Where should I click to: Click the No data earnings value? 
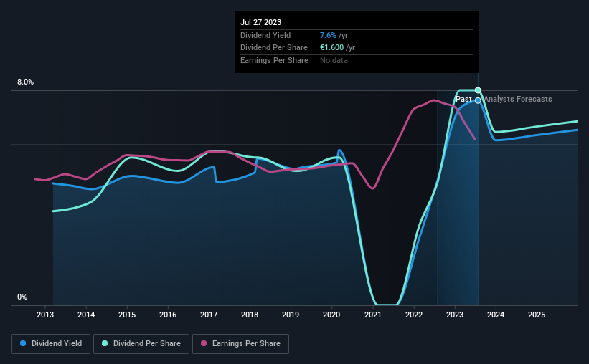(334, 60)
